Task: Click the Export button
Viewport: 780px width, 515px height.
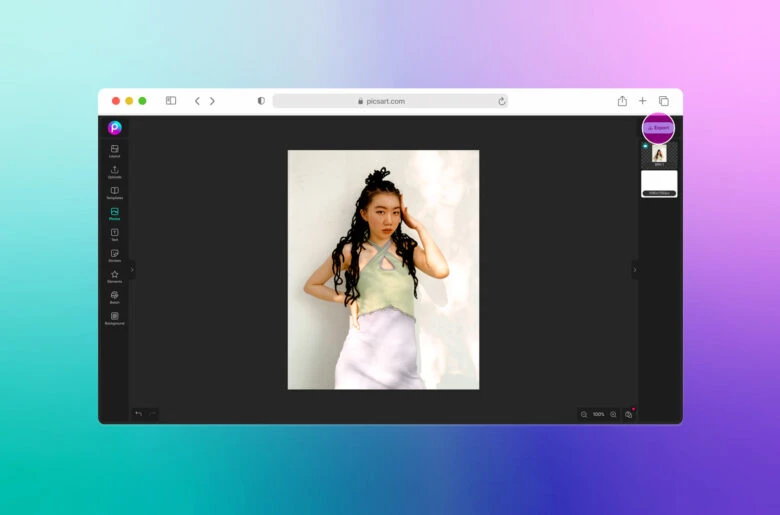Action: (658, 128)
